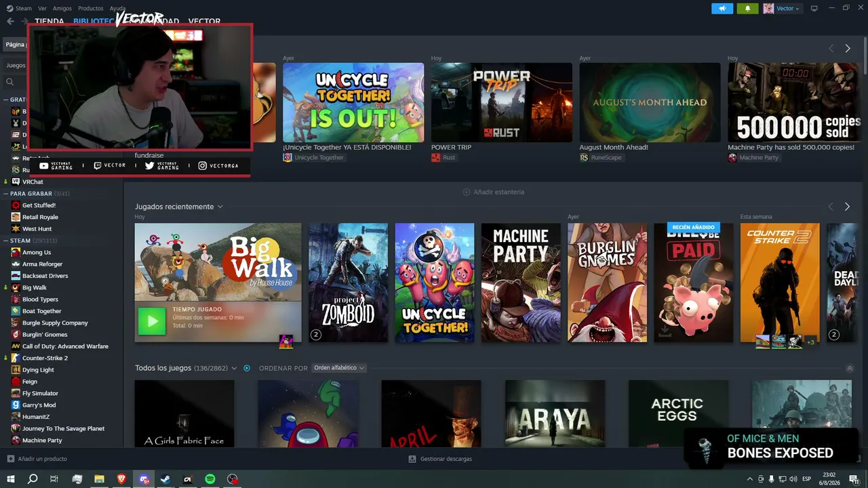This screenshot has width=868, height=488.
Task: Click the Counter-Strike 2 icon in the sidebar
Action: click(x=16, y=358)
